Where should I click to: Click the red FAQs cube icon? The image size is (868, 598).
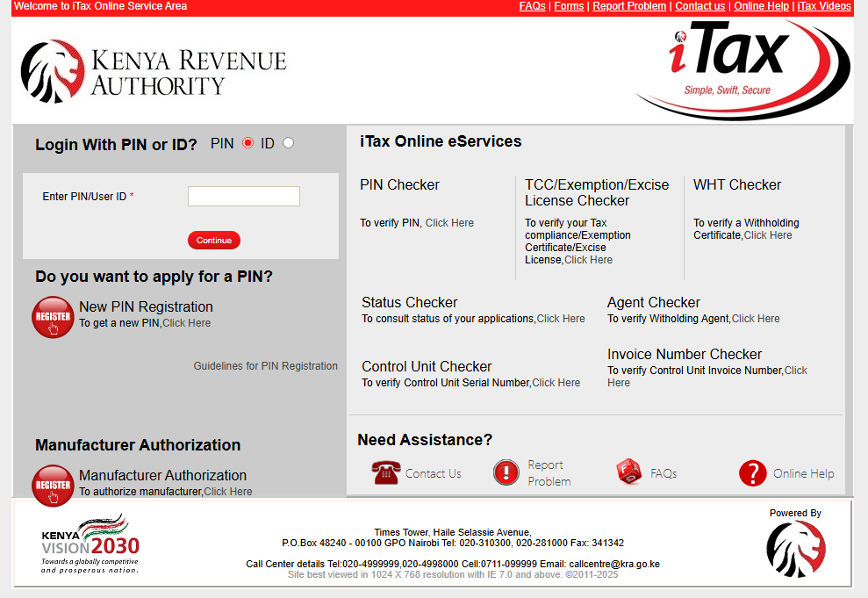[x=628, y=473]
